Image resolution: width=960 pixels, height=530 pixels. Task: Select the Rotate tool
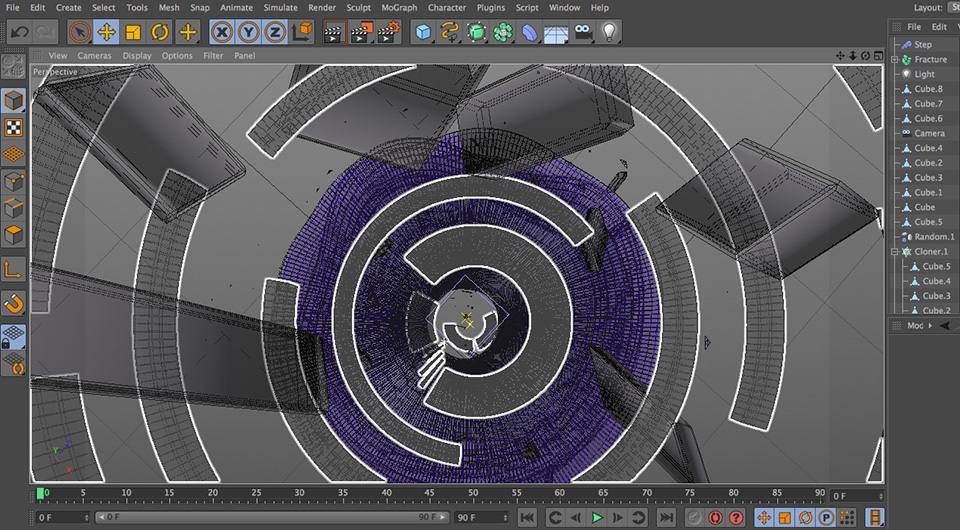point(160,32)
